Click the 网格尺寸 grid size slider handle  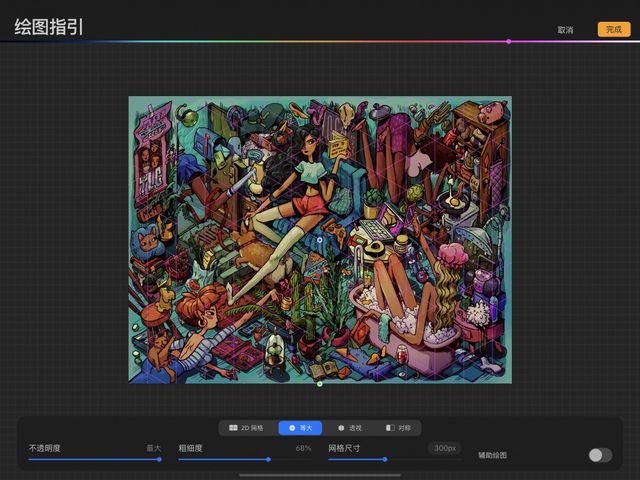coord(385,460)
